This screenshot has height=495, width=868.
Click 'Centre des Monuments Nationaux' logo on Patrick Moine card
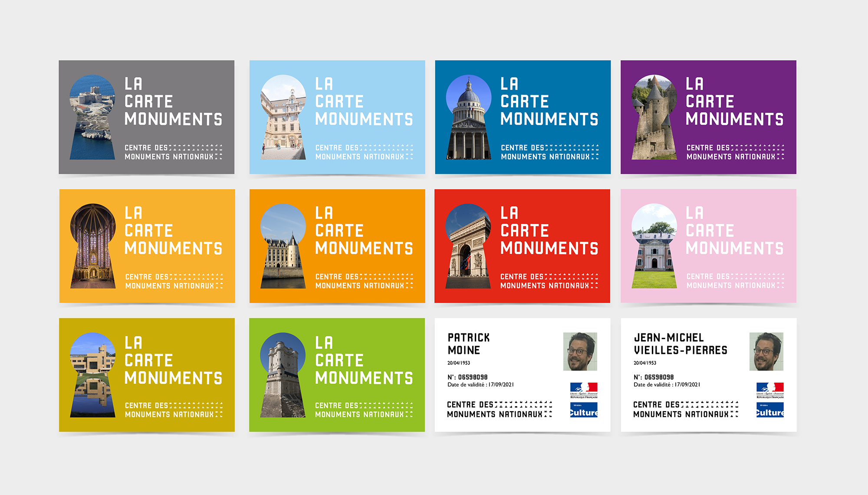500,409
